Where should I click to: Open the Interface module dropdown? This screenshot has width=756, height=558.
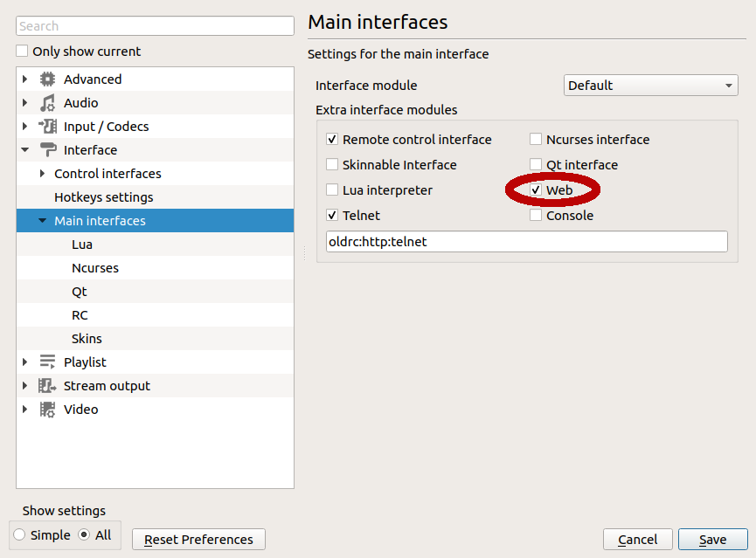650,86
